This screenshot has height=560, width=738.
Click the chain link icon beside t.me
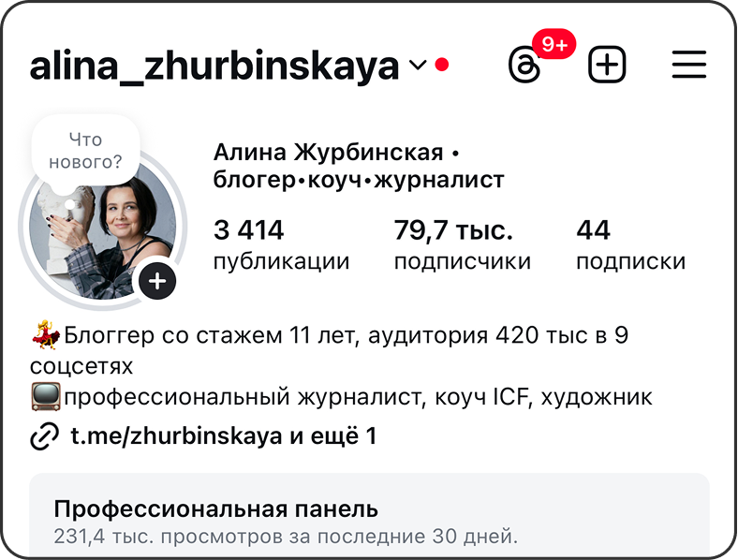point(45,436)
